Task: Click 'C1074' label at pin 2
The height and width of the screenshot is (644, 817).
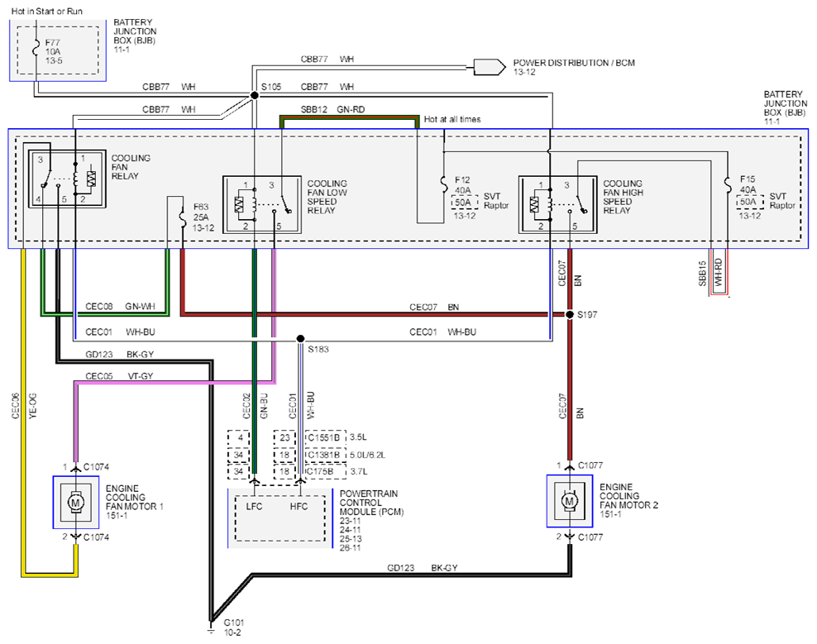Action: pos(97,537)
